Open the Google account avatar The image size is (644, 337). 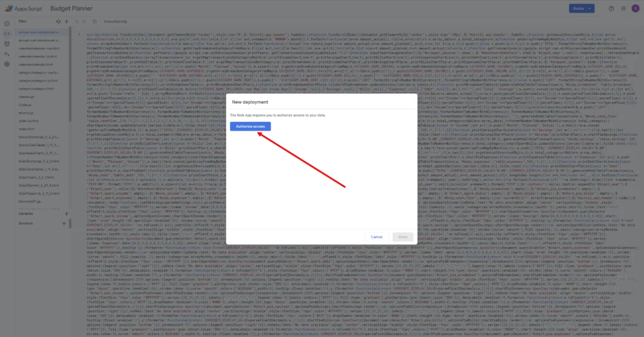click(x=634, y=8)
